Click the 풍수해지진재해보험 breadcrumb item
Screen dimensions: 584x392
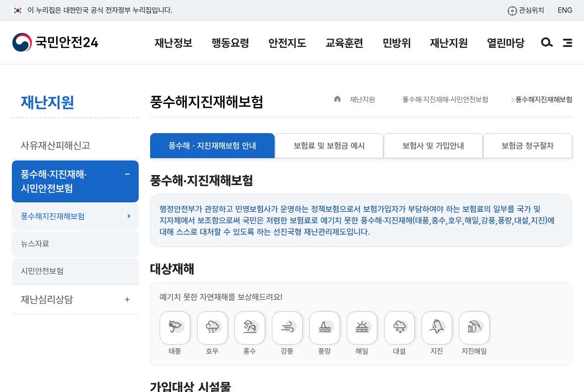coord(544,99)
